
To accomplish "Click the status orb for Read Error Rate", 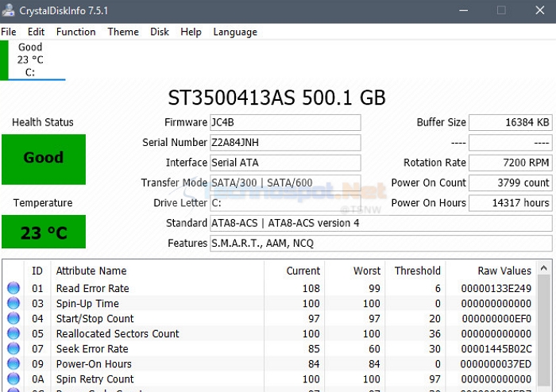I will pyautogui.click(x=14, y=288).
